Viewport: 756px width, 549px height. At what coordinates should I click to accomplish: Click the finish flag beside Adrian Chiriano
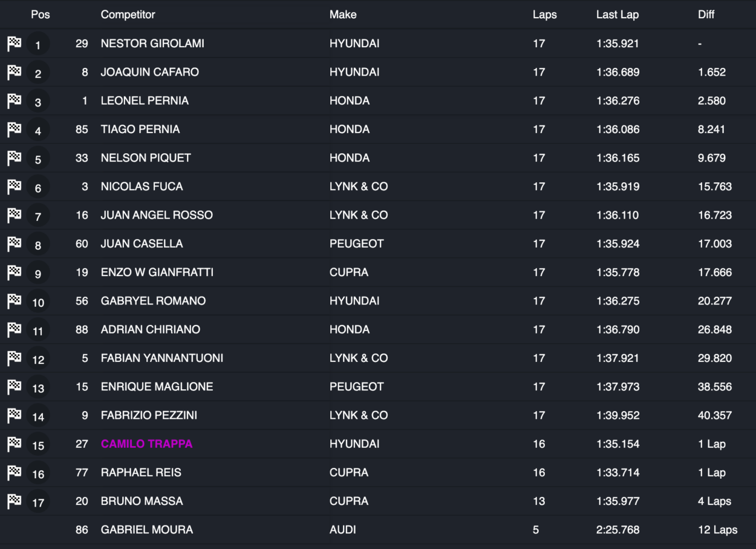(14, 330)
